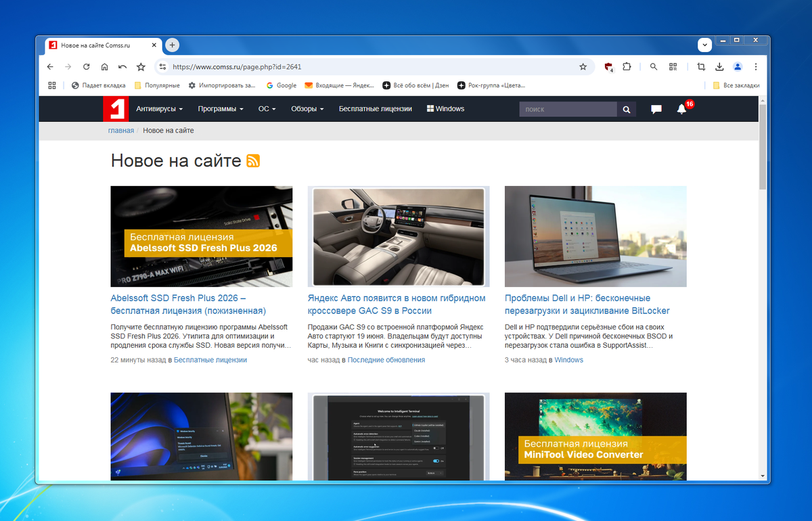The height and width of the screenshot is (521, 812).
Task: Click the curved undo arrow in the toolbar
Action: [122, 67]
